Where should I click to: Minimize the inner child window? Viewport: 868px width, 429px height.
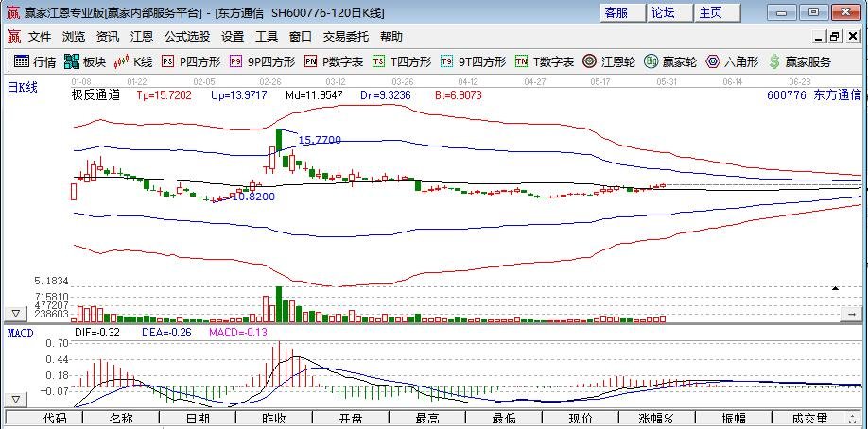click(x=819, y=37)
